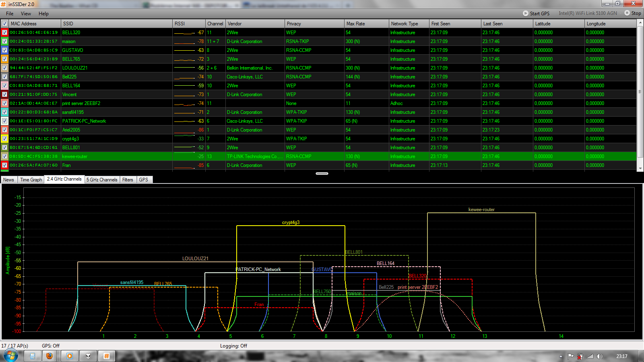The image size is (644, 362).
Task: Open the Filters tab
Action: [x=128, y=180]
